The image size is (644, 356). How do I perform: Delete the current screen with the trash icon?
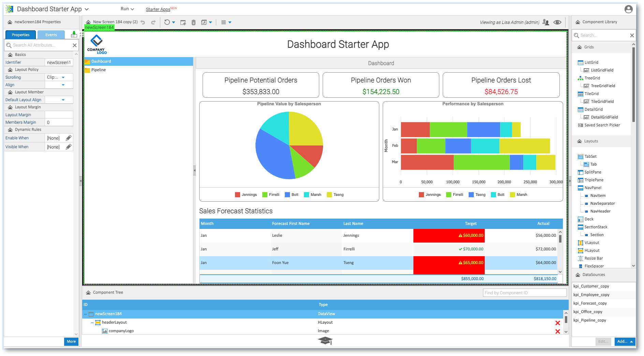click(x=193, y=22)
